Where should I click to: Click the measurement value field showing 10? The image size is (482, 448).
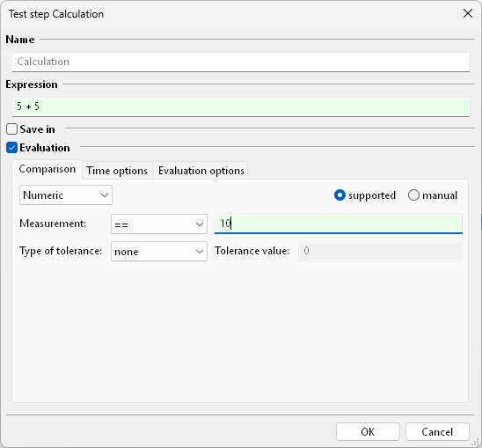(x=338, y=224)
